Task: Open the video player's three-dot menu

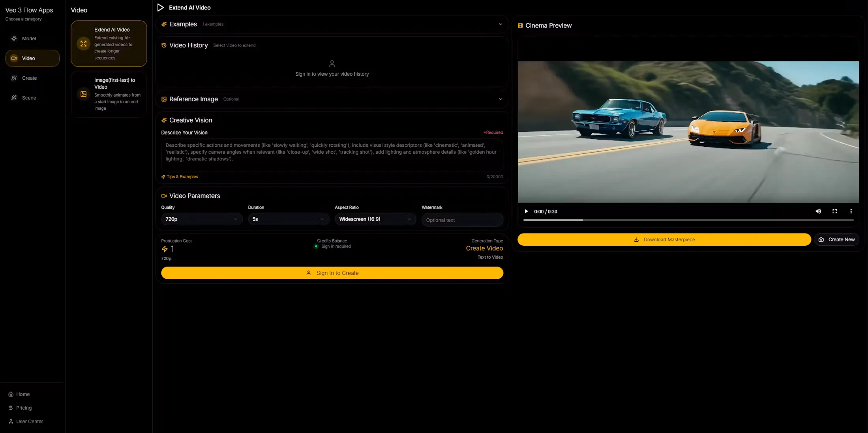Action: coord(851,211)
